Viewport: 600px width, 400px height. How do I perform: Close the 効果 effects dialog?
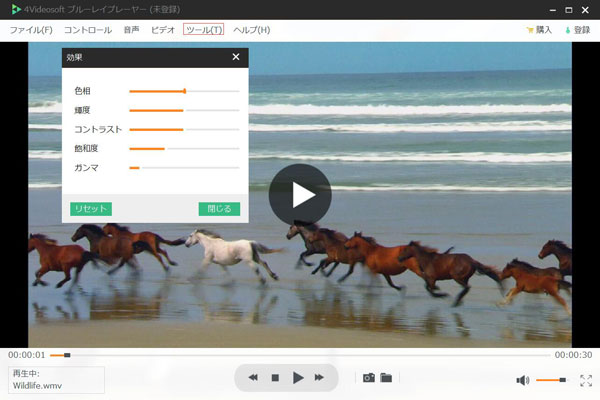[x=236, y=57]
